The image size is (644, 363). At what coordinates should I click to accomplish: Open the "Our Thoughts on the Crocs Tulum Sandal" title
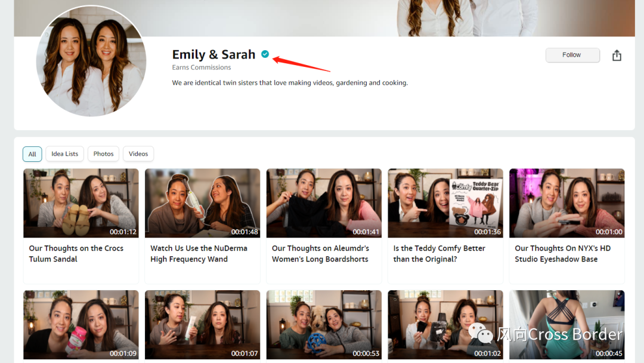[x=76, y=254]
